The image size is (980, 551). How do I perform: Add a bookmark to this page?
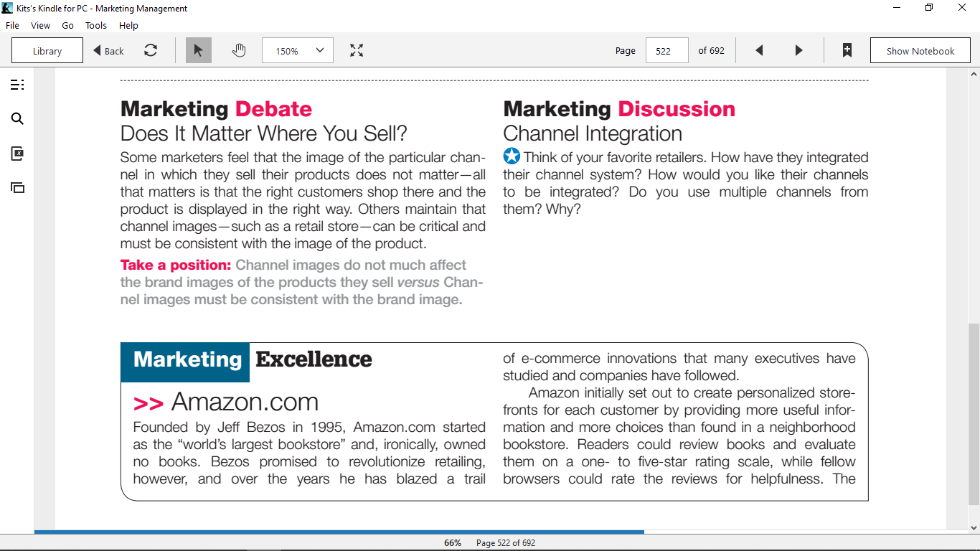(x=847, y=50)
